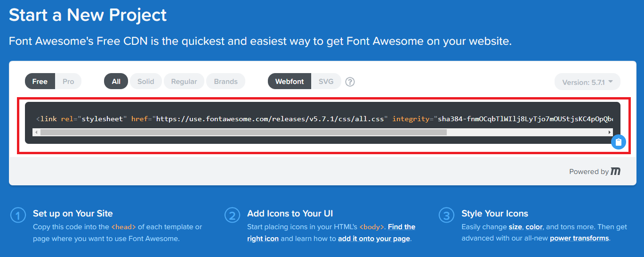
Task: Follow the 'size' styling link
Action: pos(515,227)
